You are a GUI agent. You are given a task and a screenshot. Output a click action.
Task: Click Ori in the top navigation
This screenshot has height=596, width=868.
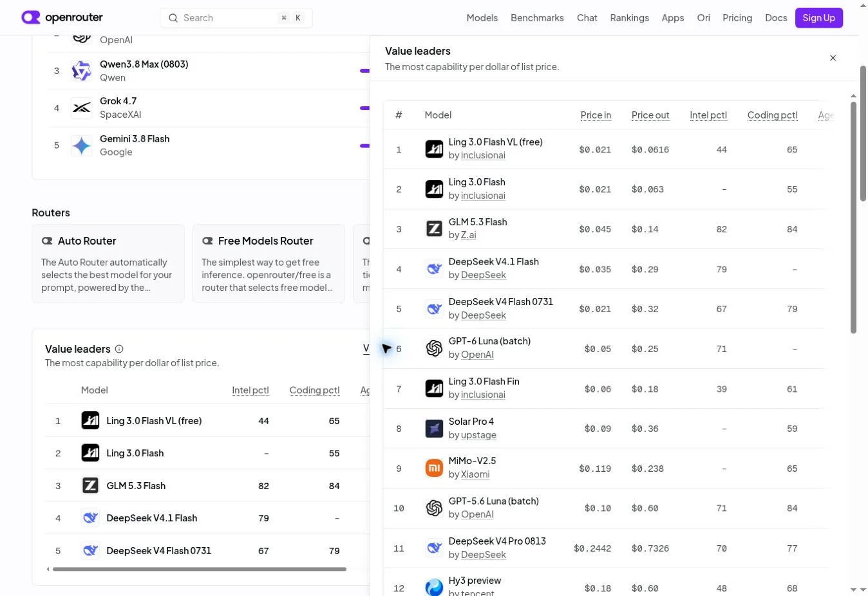tap(704, 18)
